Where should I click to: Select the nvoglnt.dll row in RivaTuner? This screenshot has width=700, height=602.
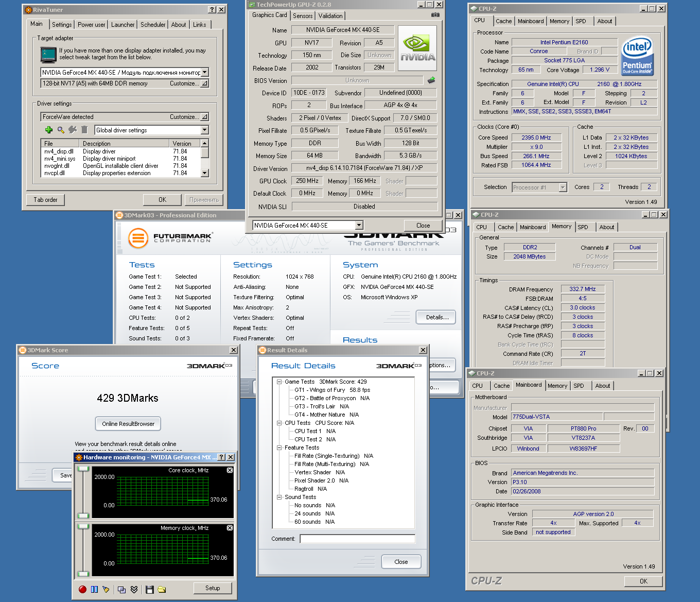pyautogui.click(x=121, y=166)
